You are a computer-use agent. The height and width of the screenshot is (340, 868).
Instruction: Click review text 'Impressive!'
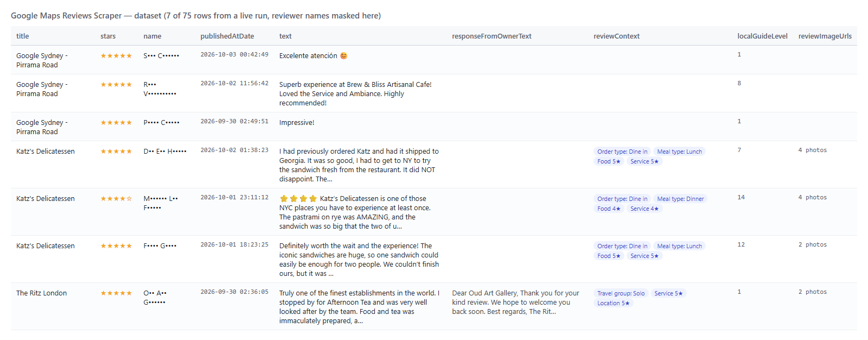tap(297, 122)
